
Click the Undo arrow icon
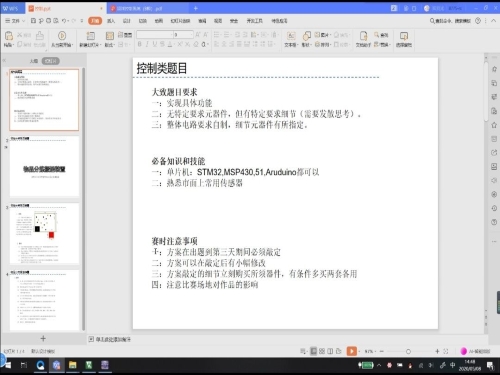[x=64, y=21]
